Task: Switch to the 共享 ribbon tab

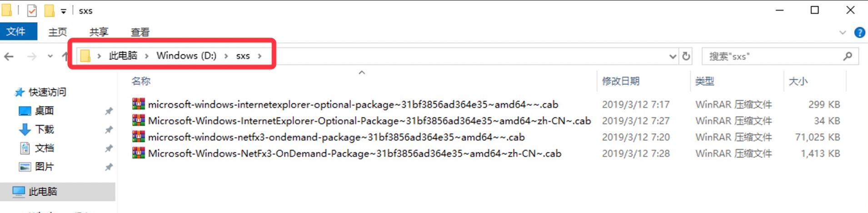Action: tap(99, 32)
